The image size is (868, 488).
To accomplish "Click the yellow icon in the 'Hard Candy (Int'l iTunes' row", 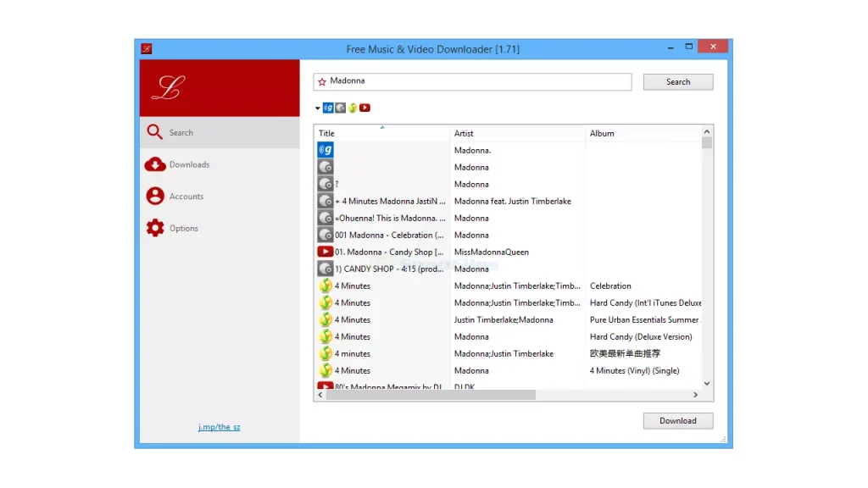I will tap(325, 302).
